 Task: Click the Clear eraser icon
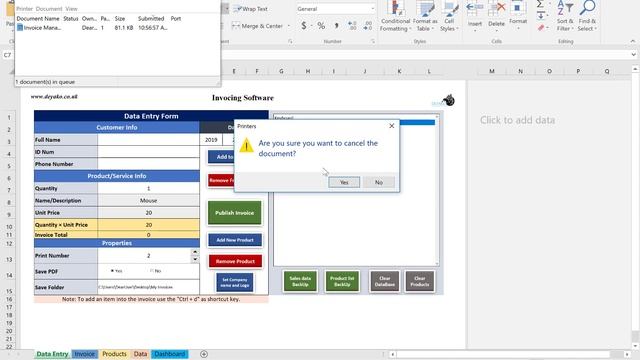(x=541, y=28)
